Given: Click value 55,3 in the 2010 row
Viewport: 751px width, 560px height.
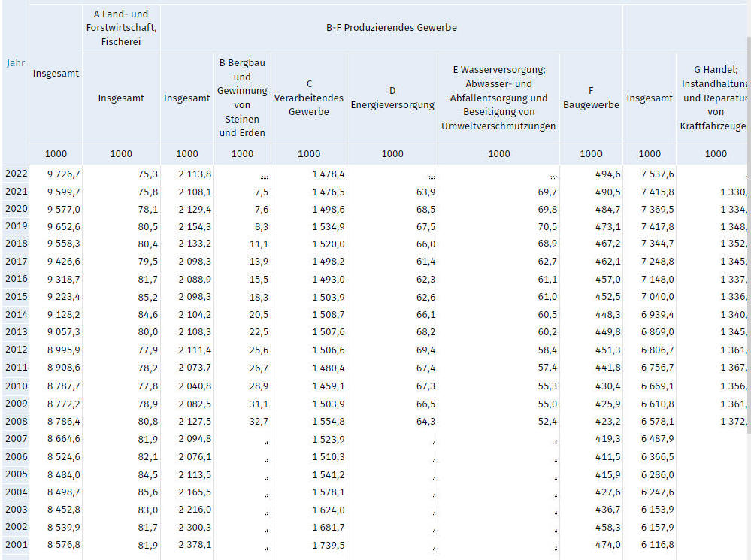Looking at the screenshot, I should coord(547,386).
